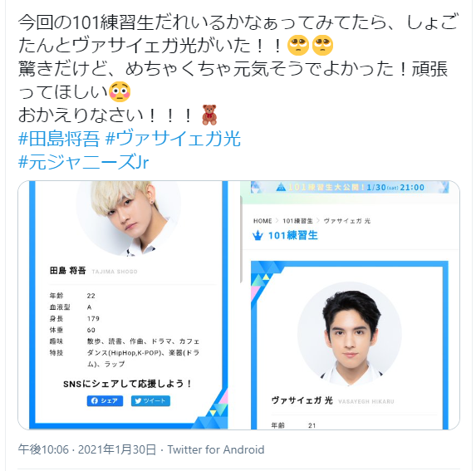This screenshot has width=476, height=471.
Task: Open the left profile screenshot of 田島将吾
Action: point(129,305)
